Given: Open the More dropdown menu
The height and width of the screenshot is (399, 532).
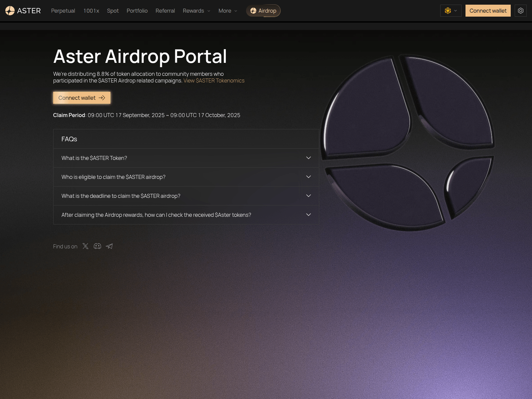Looking at the screenshot, I should [227, 11].
